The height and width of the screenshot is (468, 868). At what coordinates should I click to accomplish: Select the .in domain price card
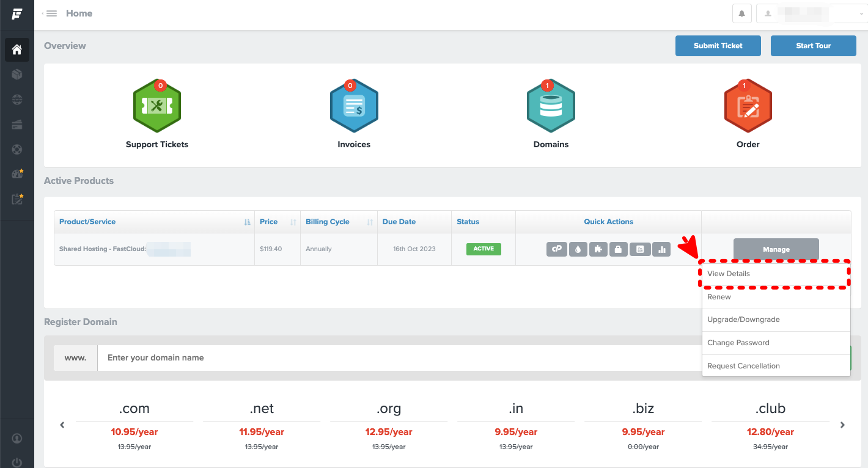[516, 426]
